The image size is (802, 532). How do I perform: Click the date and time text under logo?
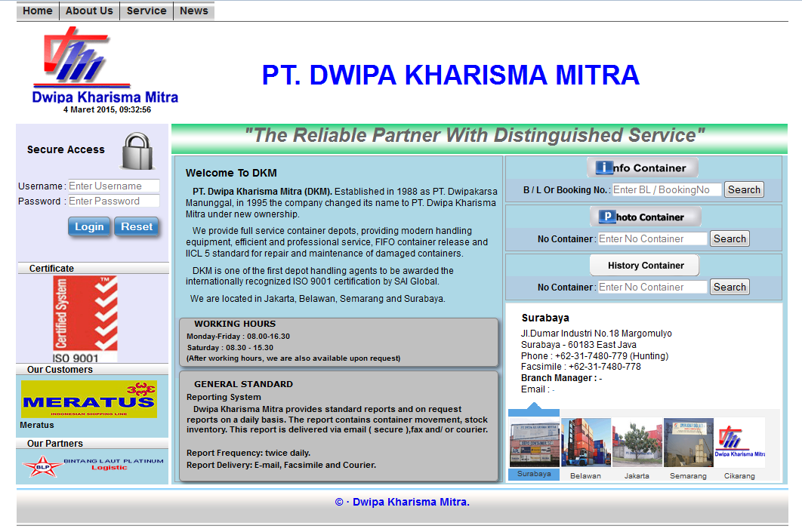[107, 109]
